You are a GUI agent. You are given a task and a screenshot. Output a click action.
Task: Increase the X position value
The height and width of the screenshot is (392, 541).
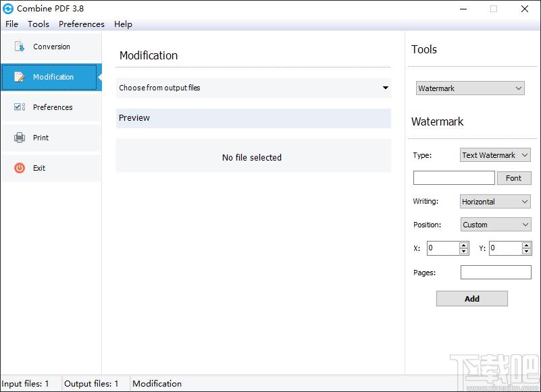tap(464, 245)
